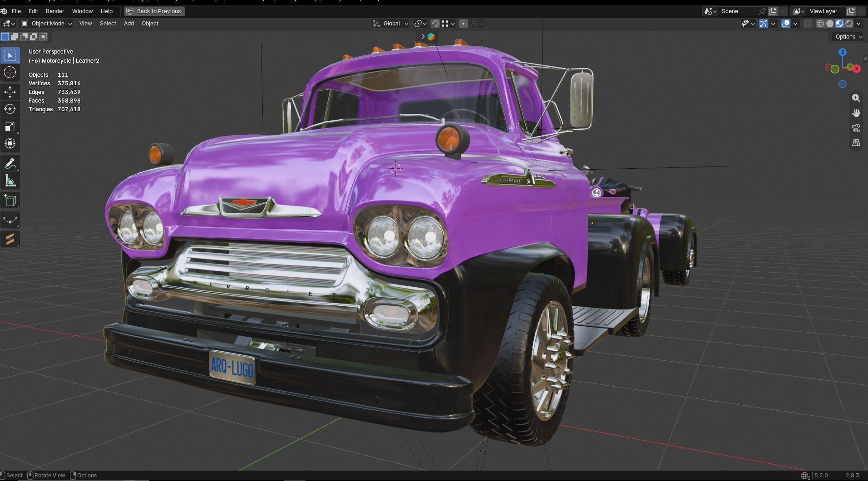Screen dimensions: 868x481
Task: Click the zoom magnifier viewport icon
Action: click(856, 98)
